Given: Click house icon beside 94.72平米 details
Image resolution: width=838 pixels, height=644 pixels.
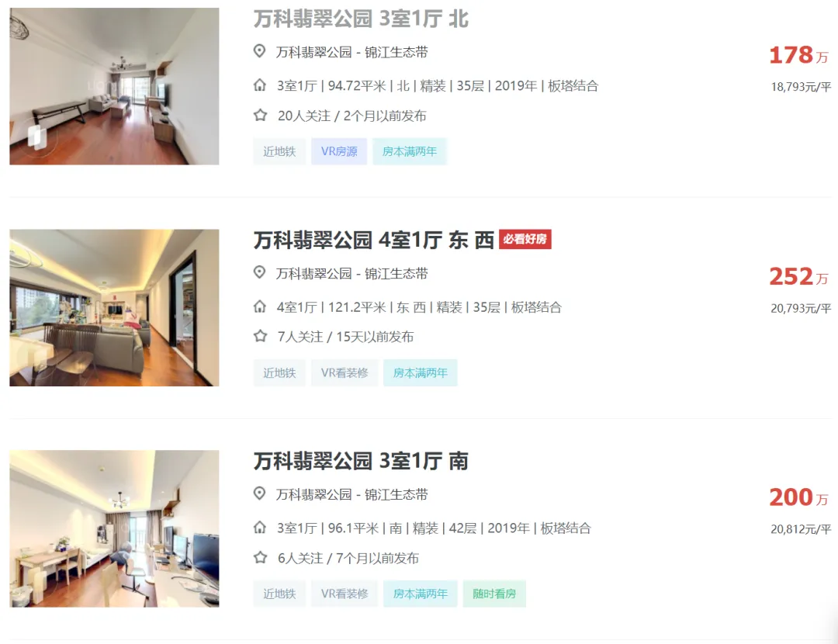Looking at the screenshot, I should (260, 85).
